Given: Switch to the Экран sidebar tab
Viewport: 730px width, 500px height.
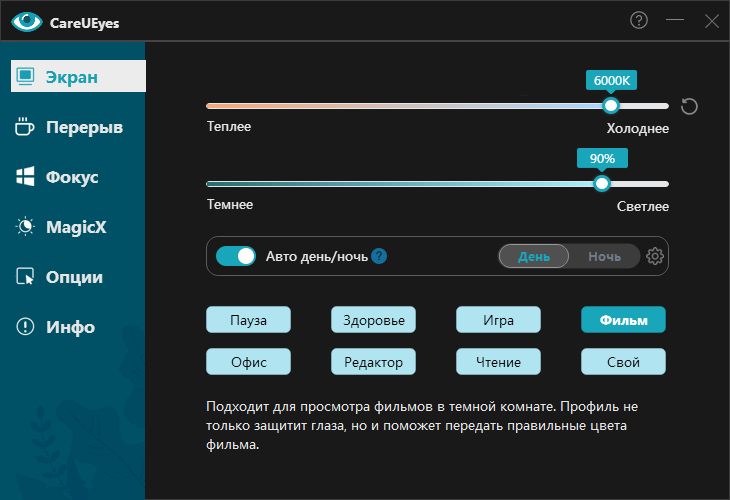Looking at the screenshot, I should click(x=77, y=76).
